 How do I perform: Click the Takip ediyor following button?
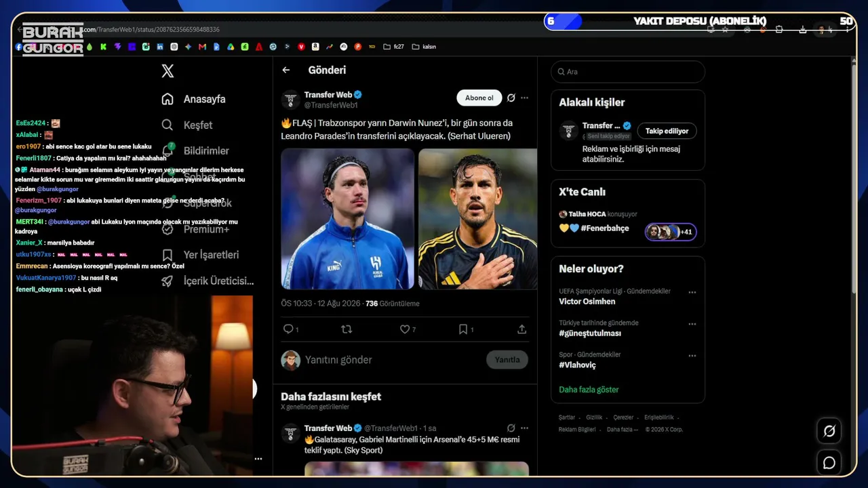(x=667, y=131)
